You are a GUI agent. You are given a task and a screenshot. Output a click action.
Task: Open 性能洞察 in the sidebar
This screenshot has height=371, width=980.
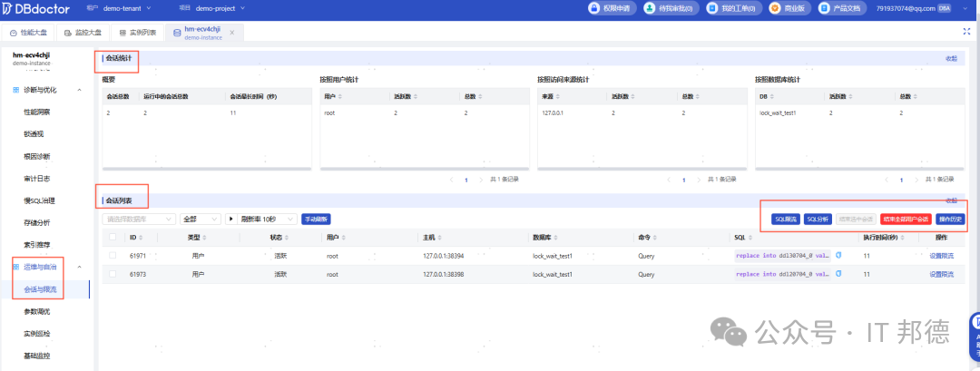point(37,112)
